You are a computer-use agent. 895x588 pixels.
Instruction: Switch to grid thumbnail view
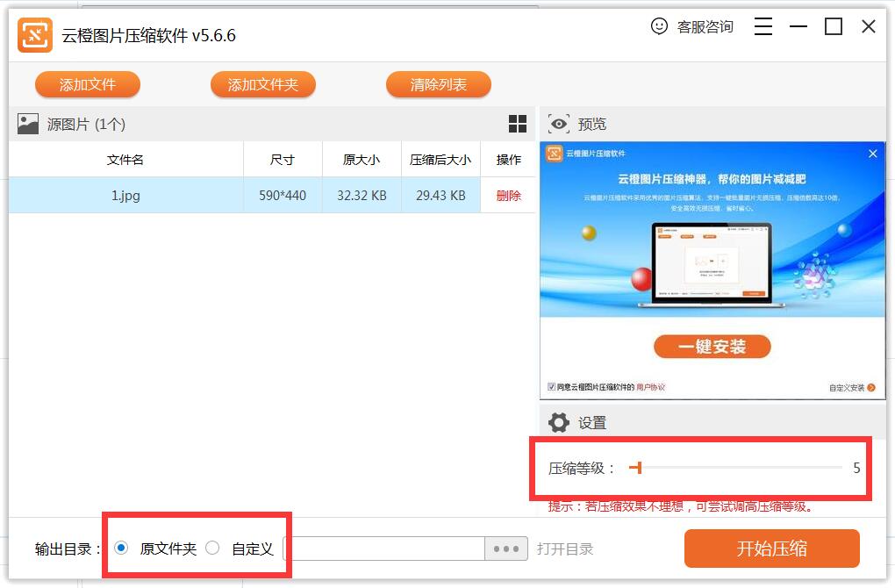tap(518, 124)
